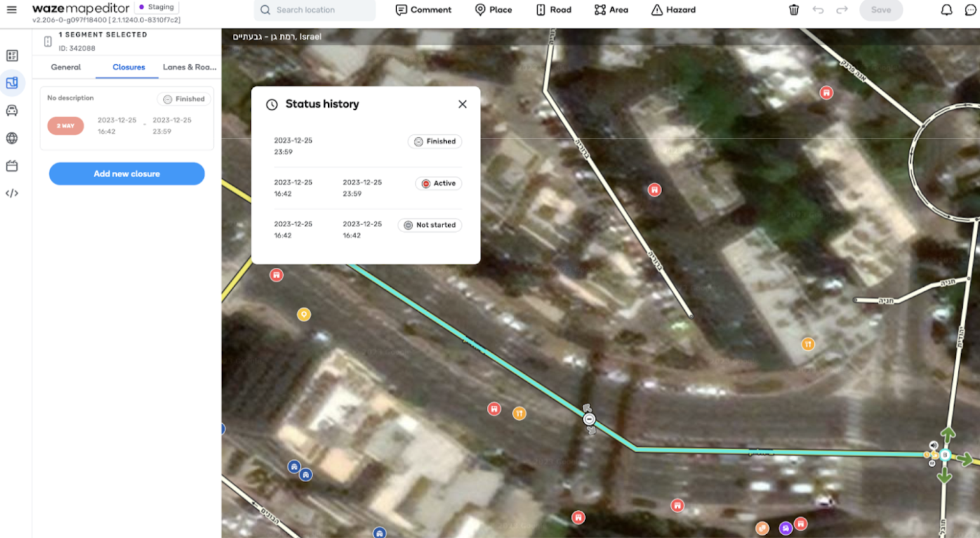The height and width of the screenshot is (538, 980).
Task: Click the Hazard toolbar button
Action: (673, 10)
